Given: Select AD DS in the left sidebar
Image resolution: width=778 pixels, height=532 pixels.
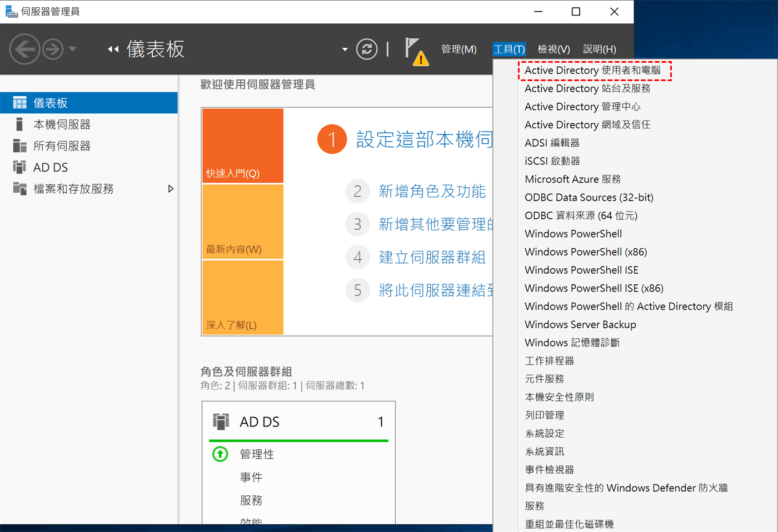Looking at the screenshot, I should [51, 168].
